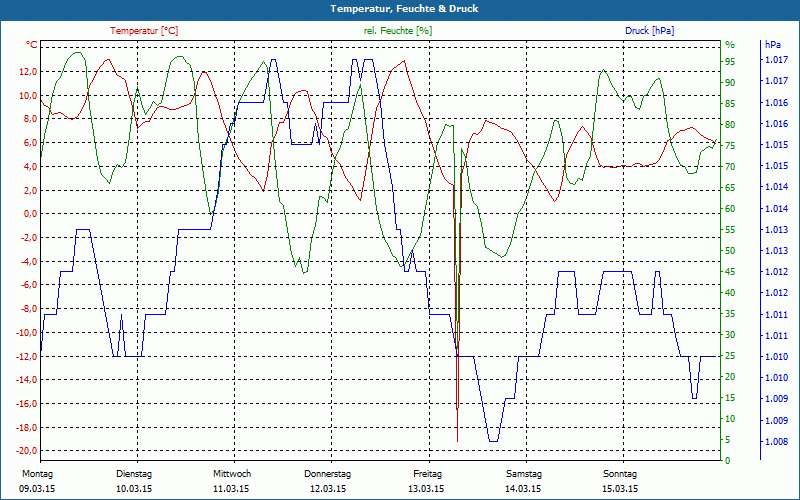Click humidity axis value "10"
800x500 pixels.
730,419
